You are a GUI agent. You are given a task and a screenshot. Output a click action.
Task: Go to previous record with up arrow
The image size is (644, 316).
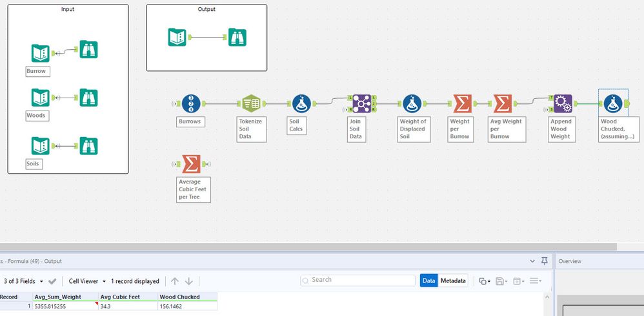[x=175, y=282]
